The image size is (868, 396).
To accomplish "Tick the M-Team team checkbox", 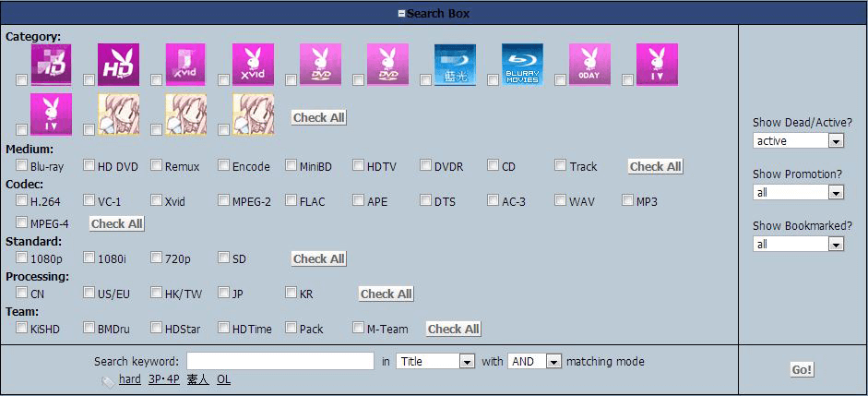I will [x=358, y=328].
